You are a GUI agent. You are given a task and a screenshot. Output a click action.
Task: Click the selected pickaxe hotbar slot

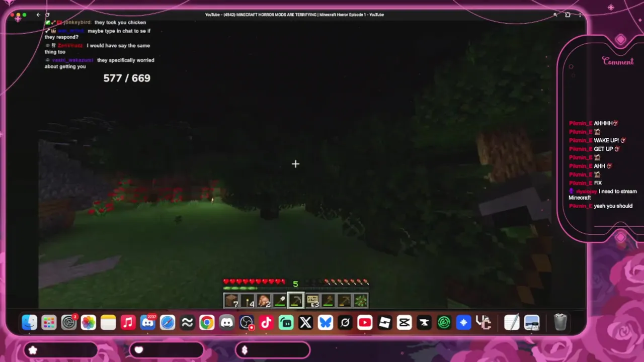(x=296, y=301)
